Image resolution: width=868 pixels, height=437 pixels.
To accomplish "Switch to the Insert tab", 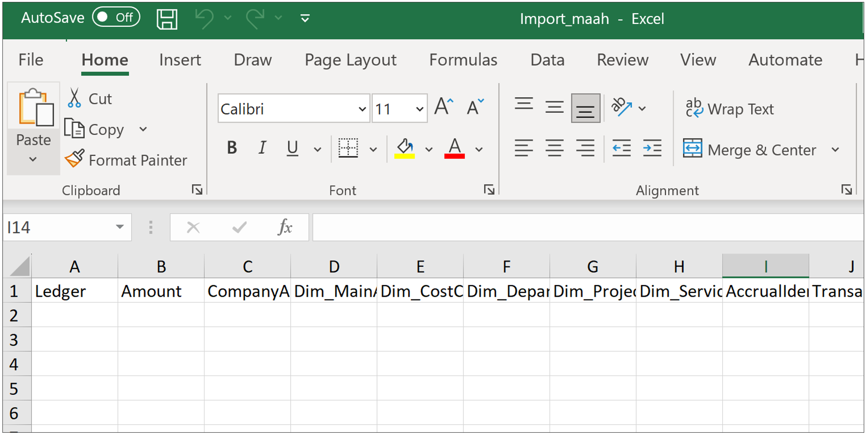I will tap(180, 60).
